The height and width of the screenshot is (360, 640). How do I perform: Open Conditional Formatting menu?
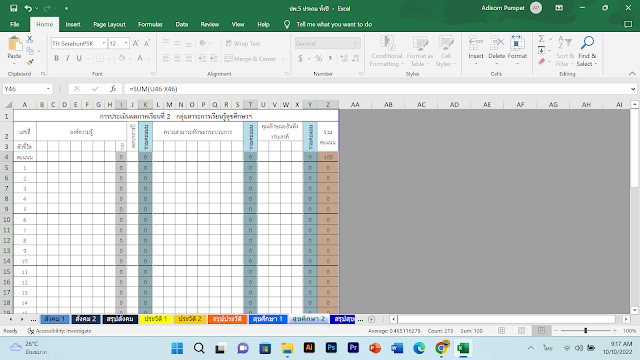pos(387,51)
